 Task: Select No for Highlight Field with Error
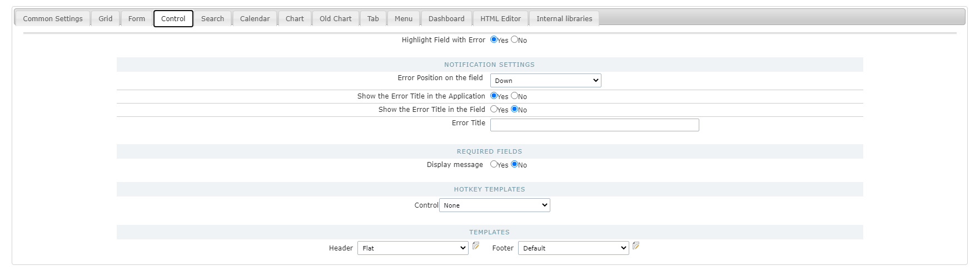(x=514, y=40)
